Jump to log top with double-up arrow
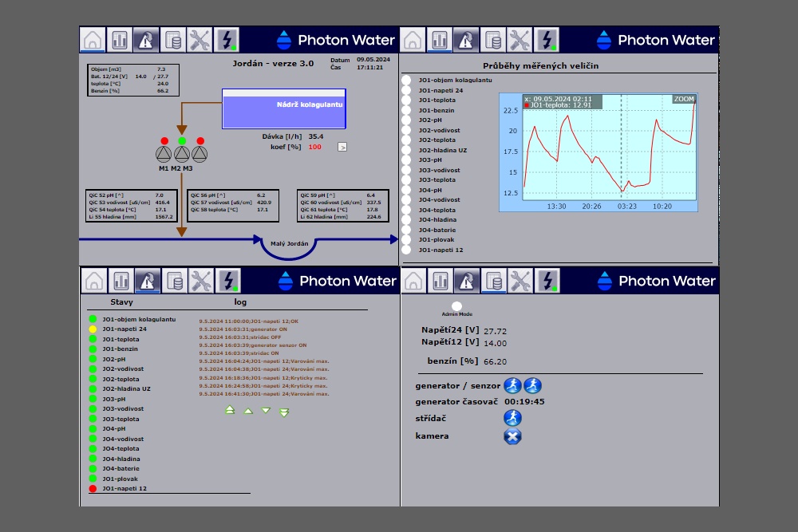 pos(230,411)
